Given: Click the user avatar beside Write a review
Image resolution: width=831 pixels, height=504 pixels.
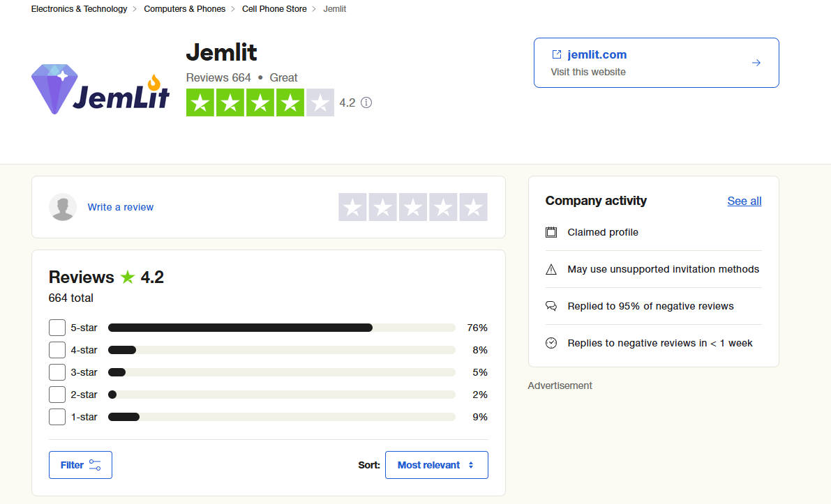Looking at the screenshot, I should [x=63, y=207].
